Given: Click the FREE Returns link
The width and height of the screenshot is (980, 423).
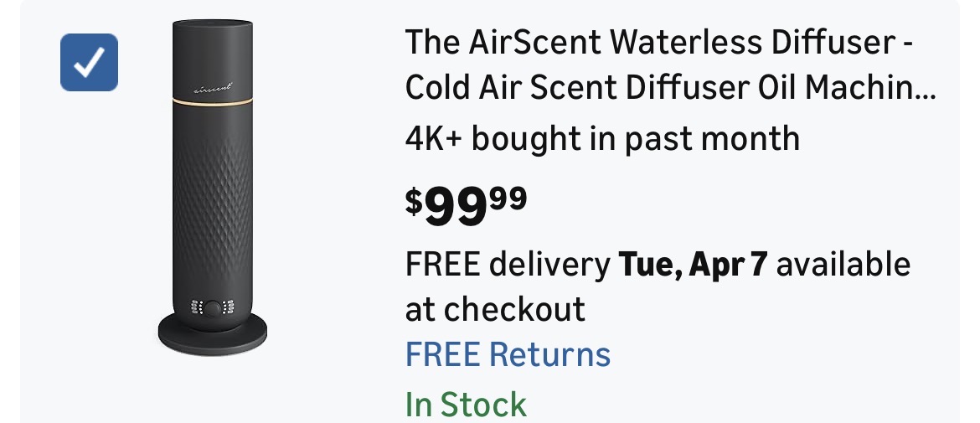Looking at the screenshot, I should (x=508, y=354).
